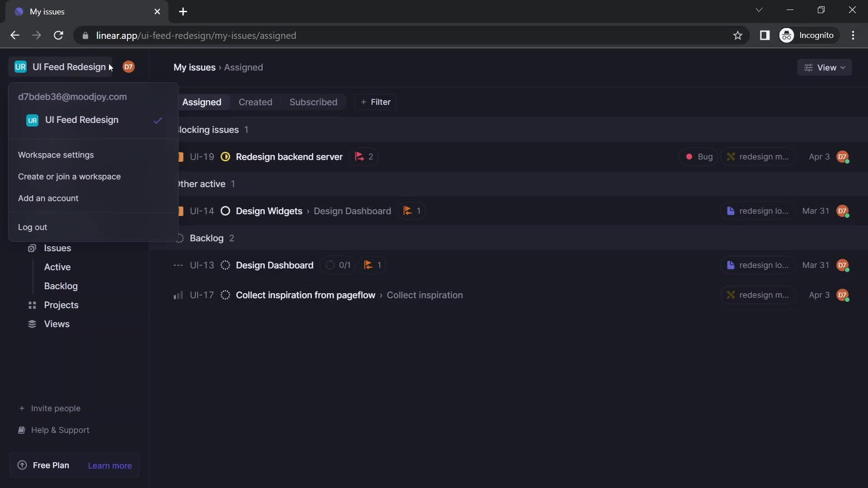Click the backlog status icon of UI-13
Screen dimensions: 868x488
pos(225,265)
